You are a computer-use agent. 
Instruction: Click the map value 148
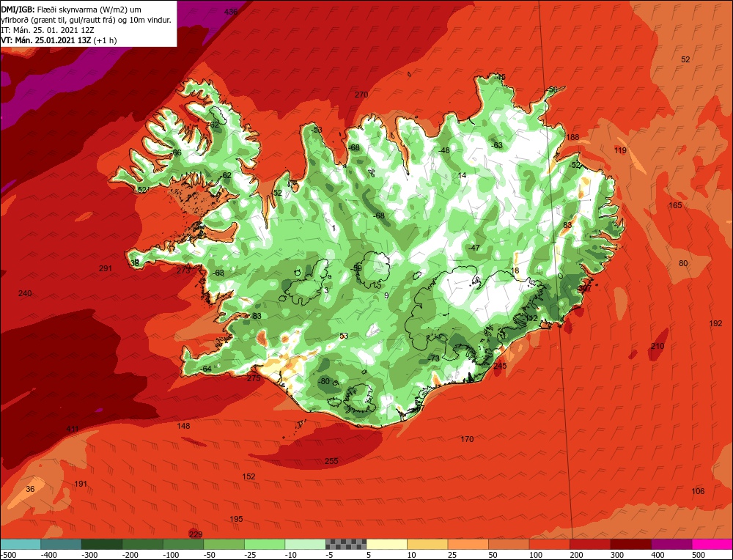pos(184,426)
